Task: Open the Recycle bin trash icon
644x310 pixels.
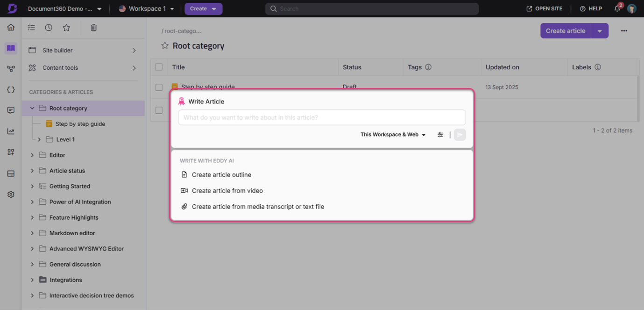Action: [x=93, y=28]
